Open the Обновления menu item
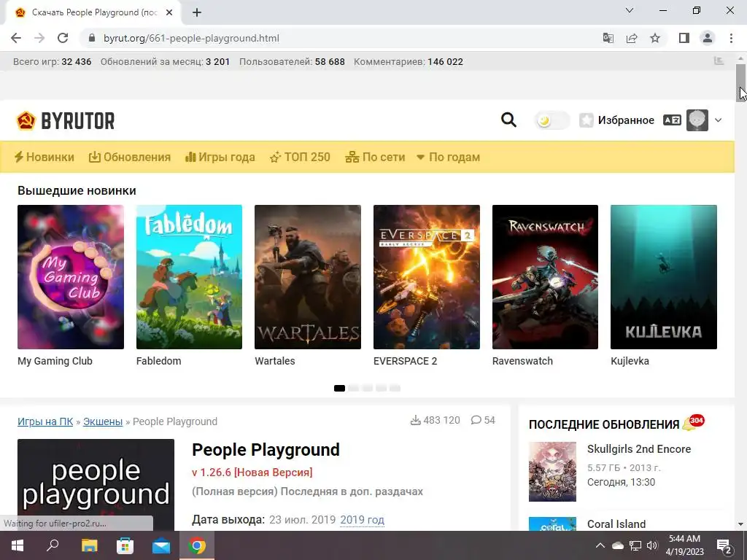Screen dimensions: 747x560 coord(130,157)
